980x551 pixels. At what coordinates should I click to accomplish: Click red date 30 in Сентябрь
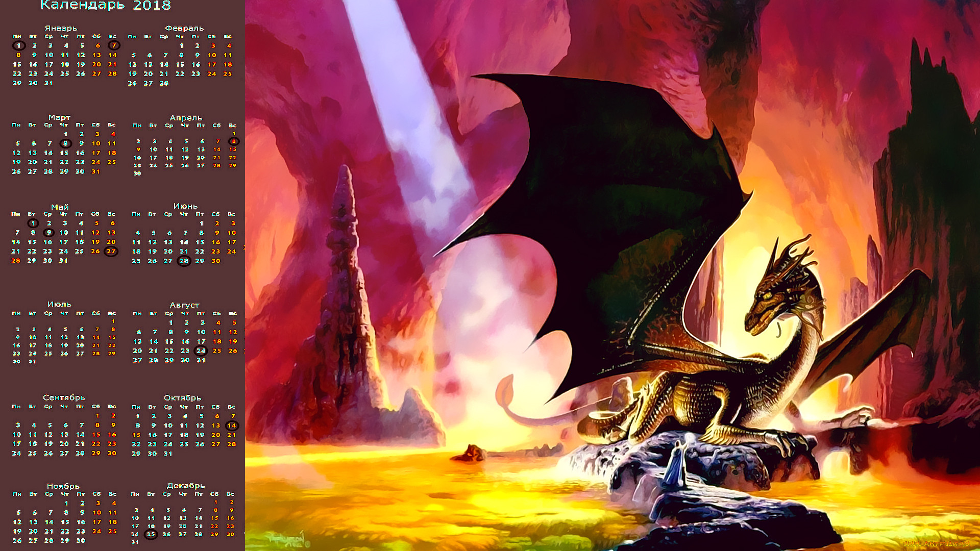[x=112, y=453]
